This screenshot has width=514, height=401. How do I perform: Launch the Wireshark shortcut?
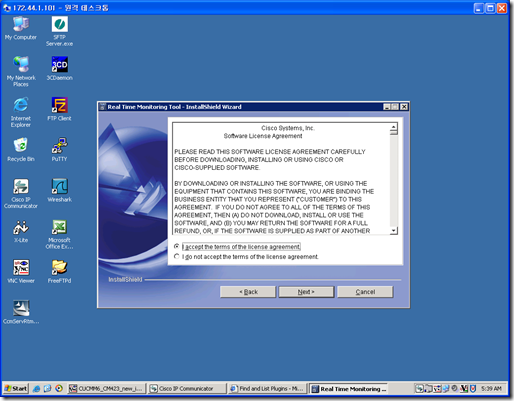click(x=59, y=190)
